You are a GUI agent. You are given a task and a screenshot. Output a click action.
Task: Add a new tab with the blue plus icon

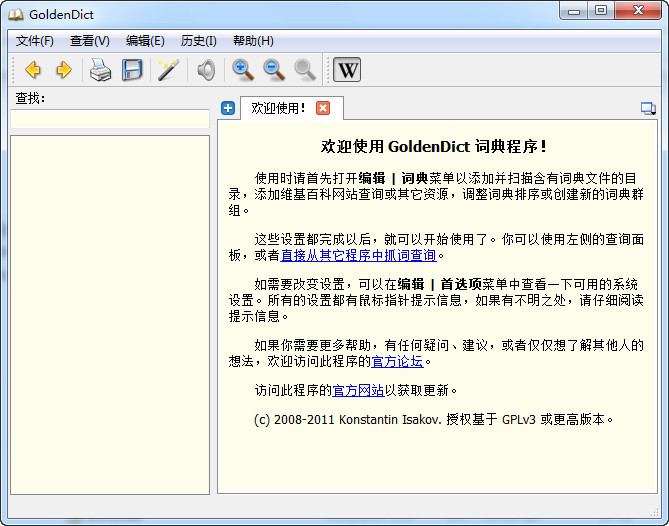[x=228, y=108]
